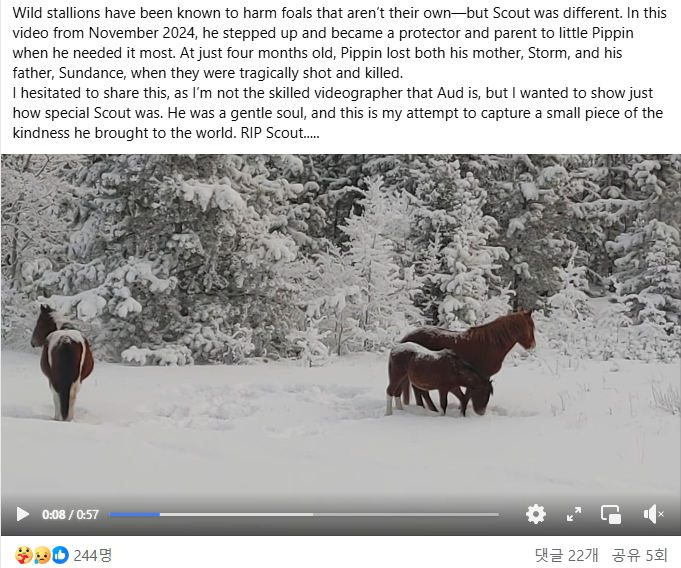Open the 댓글 22개 comments link
The width and height of the screenshot is (681, 568).
coord(566,555)
